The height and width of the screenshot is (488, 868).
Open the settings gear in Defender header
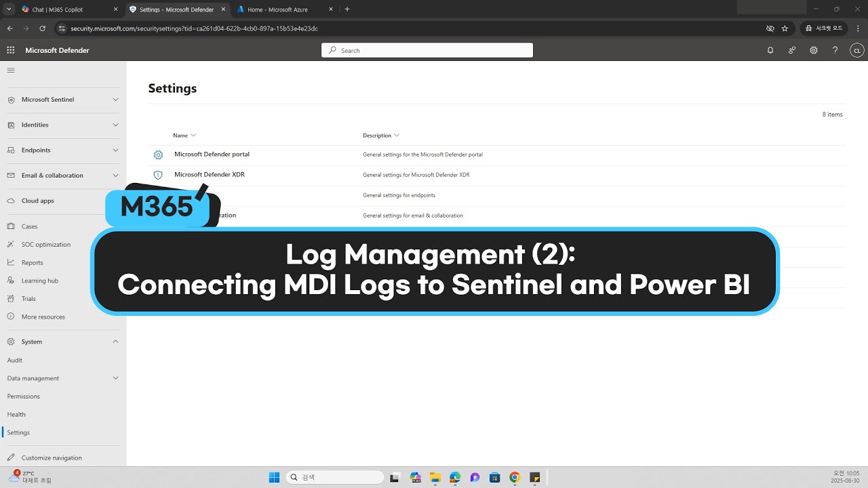814,50
